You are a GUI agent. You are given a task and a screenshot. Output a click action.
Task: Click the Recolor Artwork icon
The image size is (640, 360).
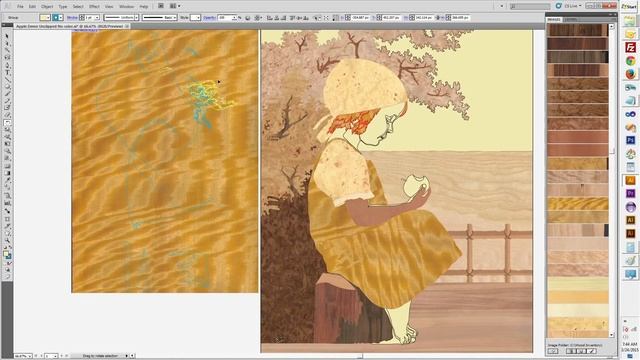[247, 18]
